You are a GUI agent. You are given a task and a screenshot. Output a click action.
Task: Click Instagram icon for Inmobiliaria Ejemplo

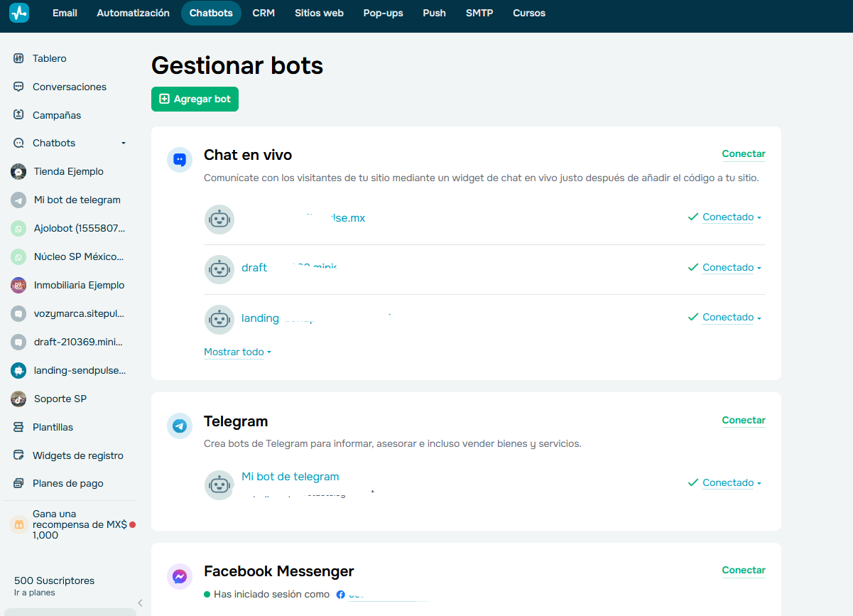tap(18, 285)
